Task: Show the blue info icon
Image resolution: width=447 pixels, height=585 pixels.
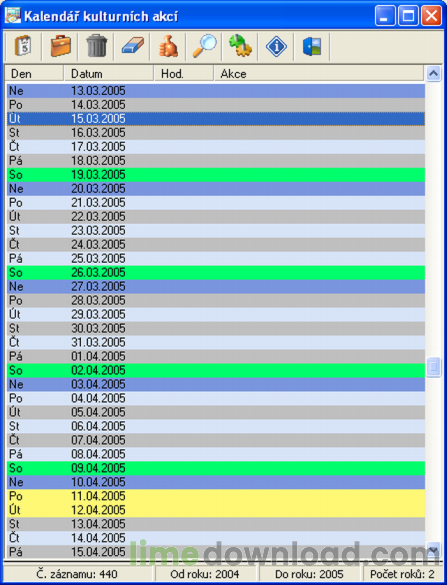Action: [276, 46]
